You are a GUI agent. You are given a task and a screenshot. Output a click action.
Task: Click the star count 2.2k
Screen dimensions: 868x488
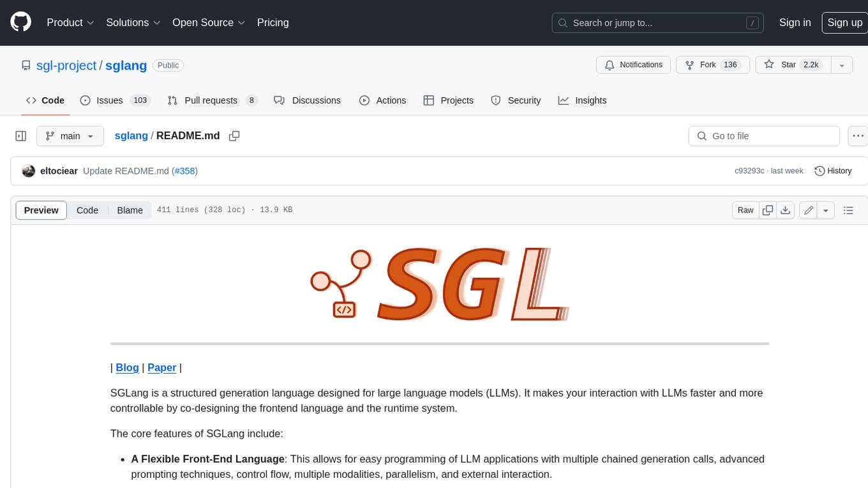[811, 65]
